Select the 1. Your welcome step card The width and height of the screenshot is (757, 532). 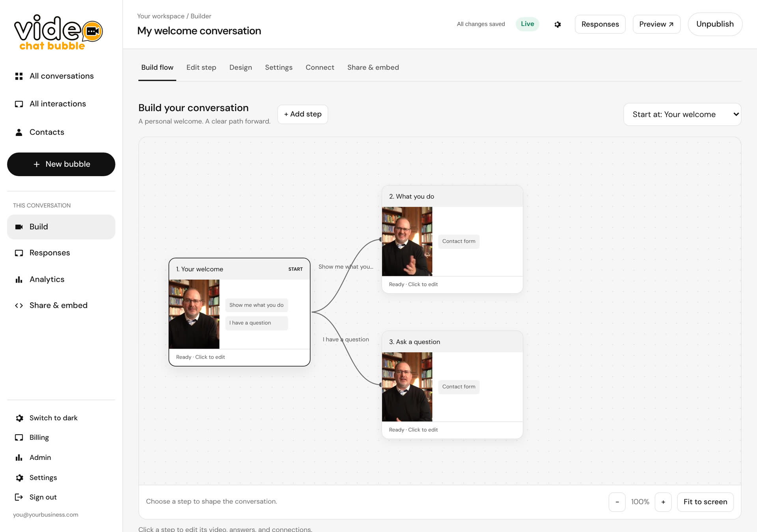tap(239, 312)
